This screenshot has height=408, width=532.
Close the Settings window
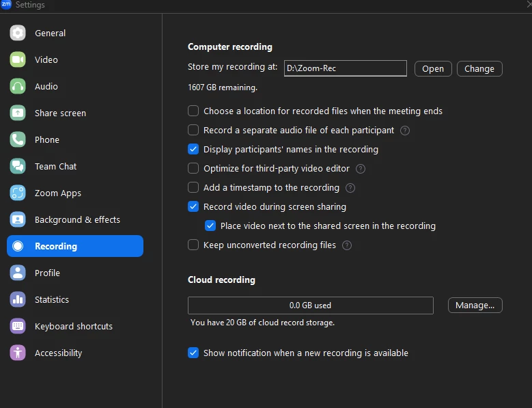529,5
